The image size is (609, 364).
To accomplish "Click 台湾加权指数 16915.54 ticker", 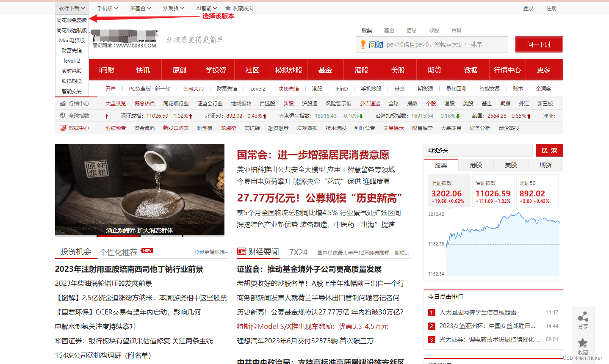I will [418, 116].
